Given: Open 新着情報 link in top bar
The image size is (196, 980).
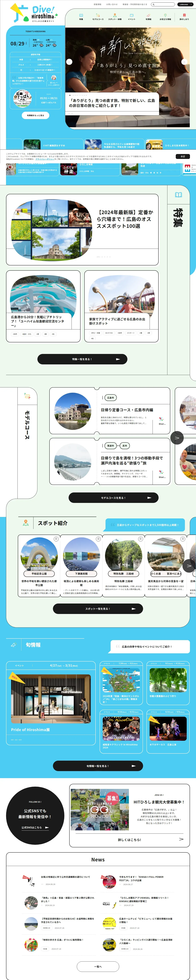Looking at the screenshot, I should tap(98, 5).
